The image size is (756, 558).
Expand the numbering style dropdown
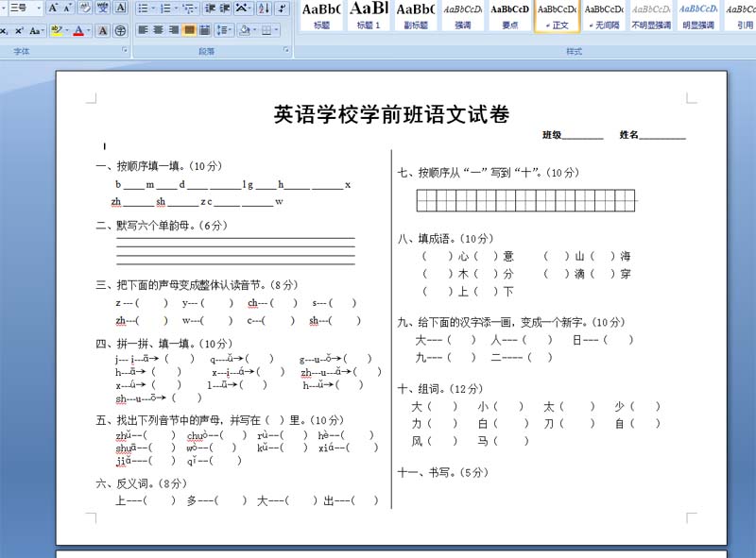coord(176,8)
